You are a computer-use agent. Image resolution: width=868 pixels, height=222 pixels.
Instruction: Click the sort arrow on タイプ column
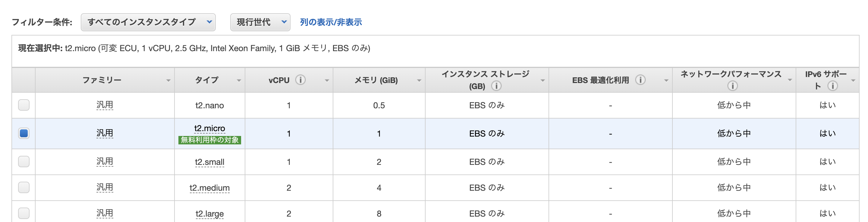coord(239,80)
